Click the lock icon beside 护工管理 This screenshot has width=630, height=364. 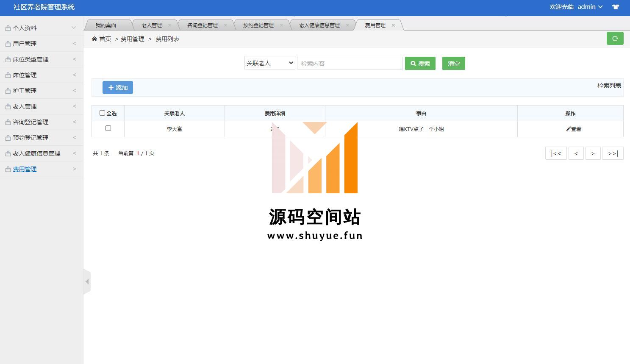point(8,91)
